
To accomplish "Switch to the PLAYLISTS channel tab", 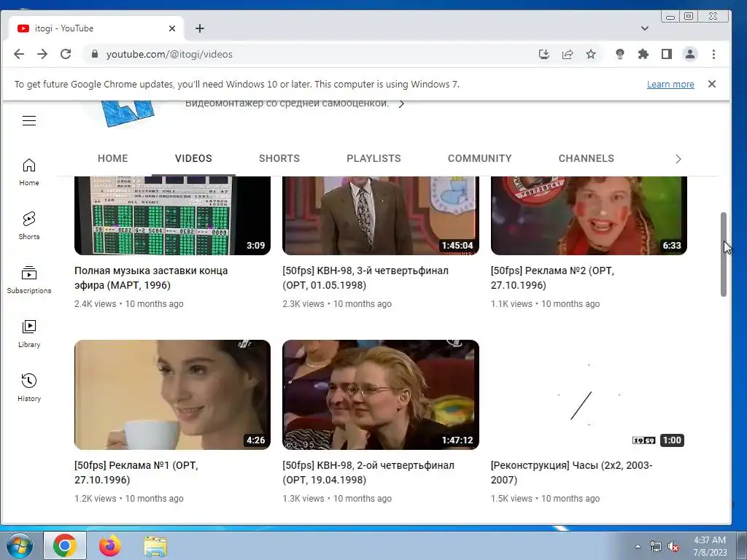I will point(373,158).
